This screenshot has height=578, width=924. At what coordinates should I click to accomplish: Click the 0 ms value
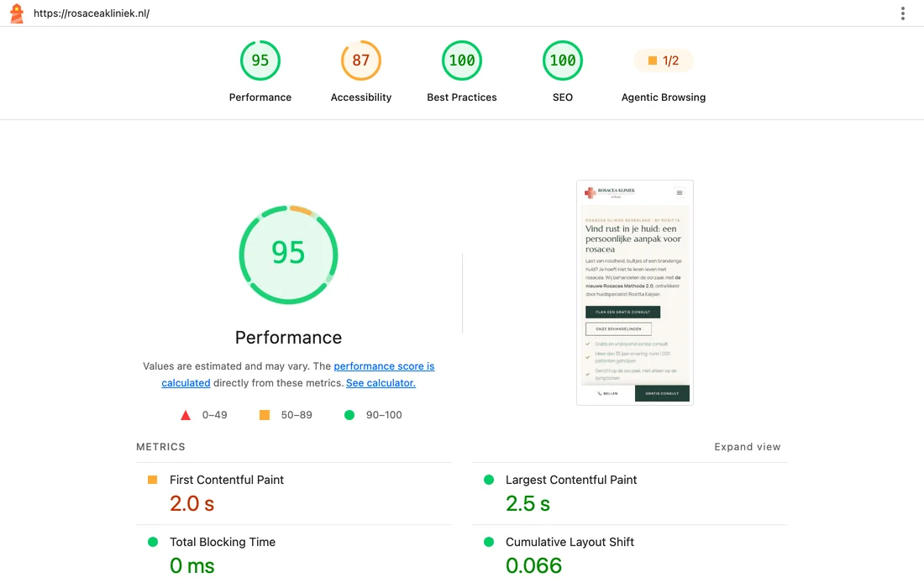(192, 565)
